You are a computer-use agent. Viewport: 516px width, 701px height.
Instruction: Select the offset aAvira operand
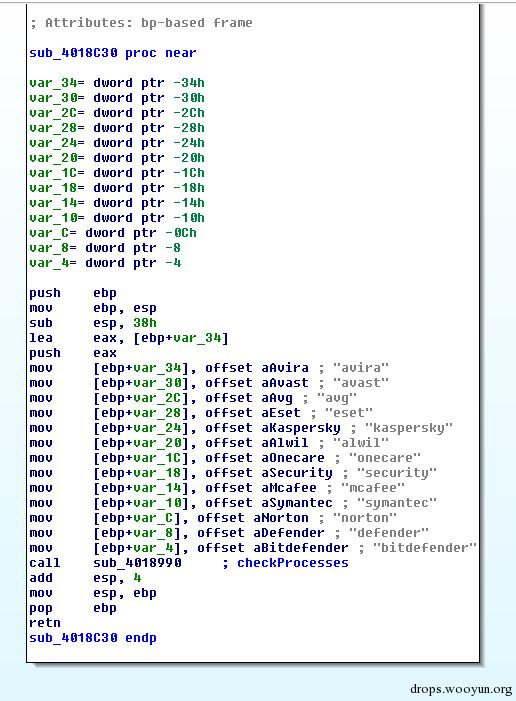point(257,367)
